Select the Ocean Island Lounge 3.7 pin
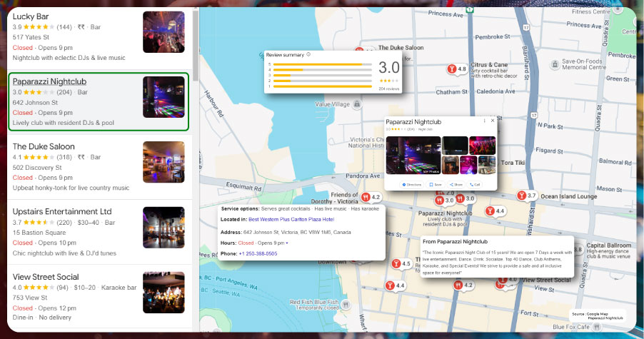The height and width of the screenshot is (339, 644). (521, 196)
